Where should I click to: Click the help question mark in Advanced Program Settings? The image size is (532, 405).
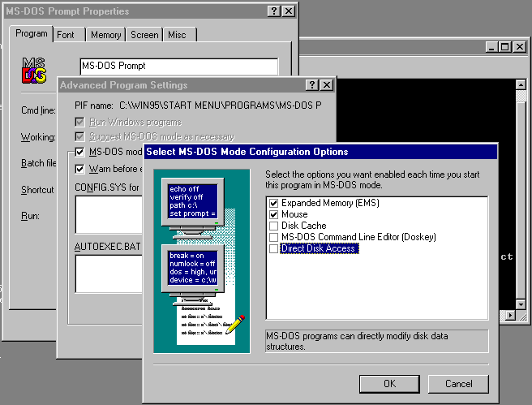click(x=311, y=85)
